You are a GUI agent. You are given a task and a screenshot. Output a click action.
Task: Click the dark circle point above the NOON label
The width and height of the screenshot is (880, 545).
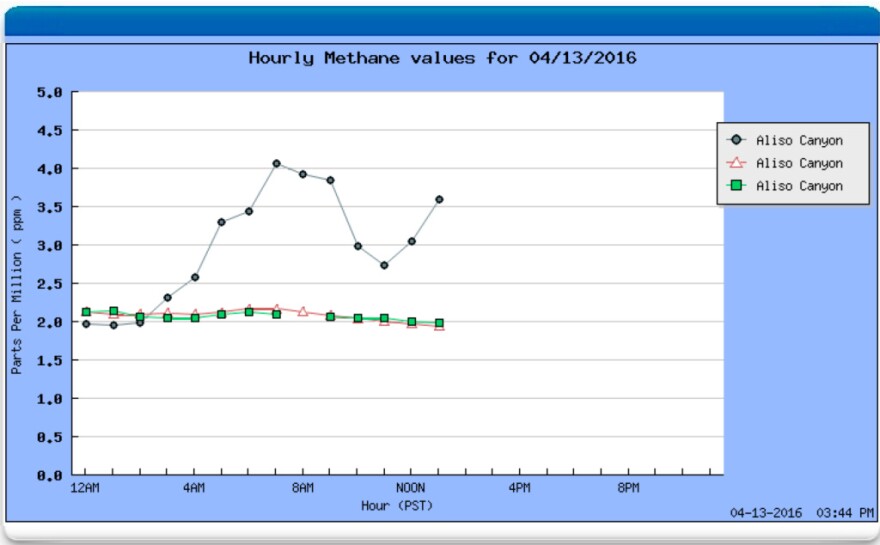pos(412,241)
